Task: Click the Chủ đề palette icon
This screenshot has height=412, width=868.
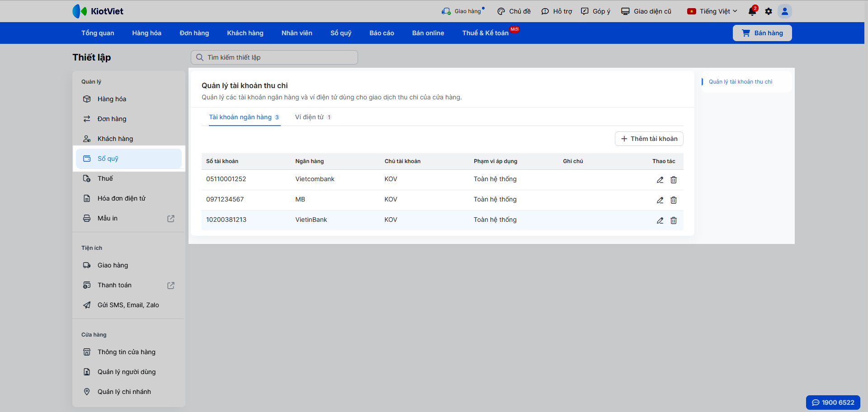Action: click(x=501, y=11)
